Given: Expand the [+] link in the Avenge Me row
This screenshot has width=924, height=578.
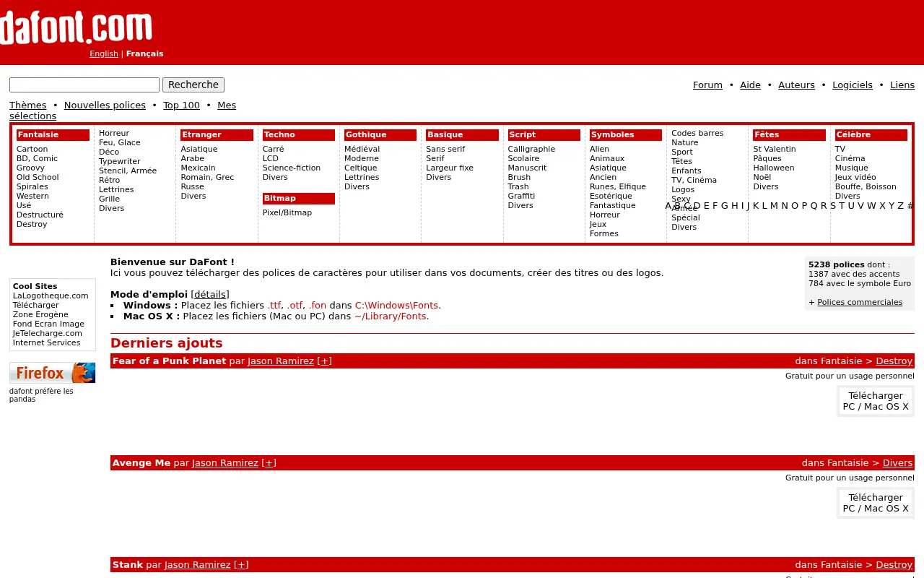Looking at the screenshot, I should (x=269, y=463).
